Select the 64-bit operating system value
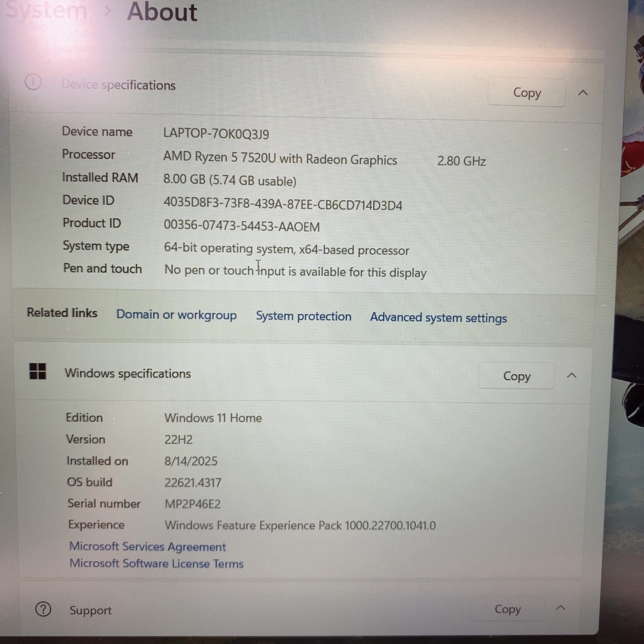644x644 pixels. click(x=287, y=249)
